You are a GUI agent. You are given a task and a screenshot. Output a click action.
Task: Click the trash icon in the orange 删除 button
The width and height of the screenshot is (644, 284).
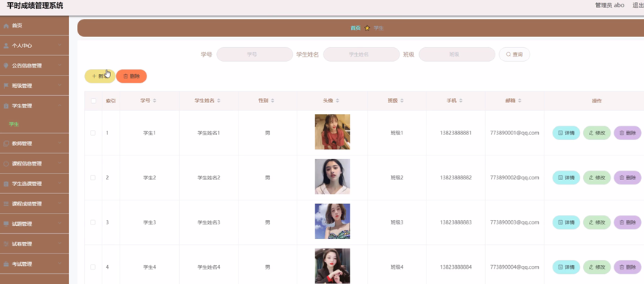pyautogui.click(x=125, y=76)
